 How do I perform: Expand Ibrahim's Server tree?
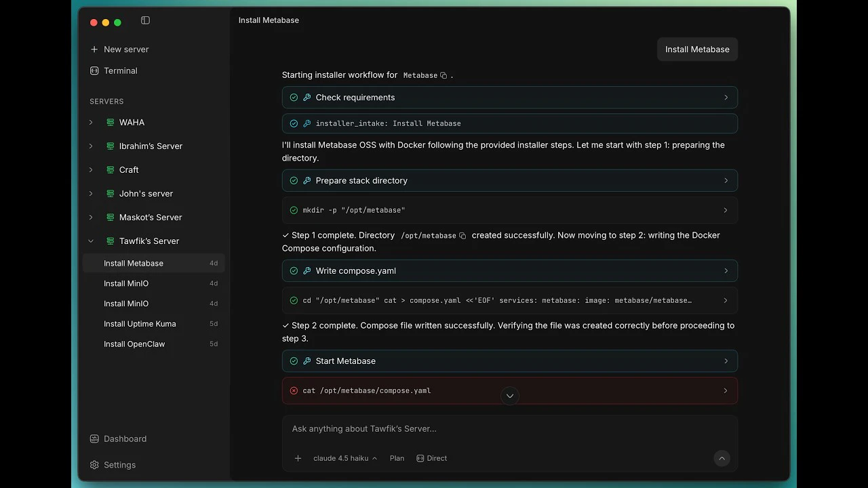(91, 146)
